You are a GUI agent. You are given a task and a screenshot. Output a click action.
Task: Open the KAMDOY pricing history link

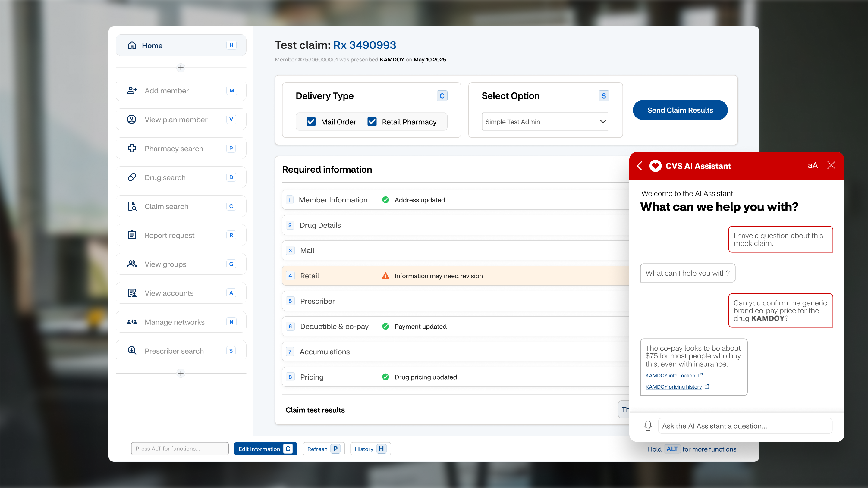pos(673,387)
